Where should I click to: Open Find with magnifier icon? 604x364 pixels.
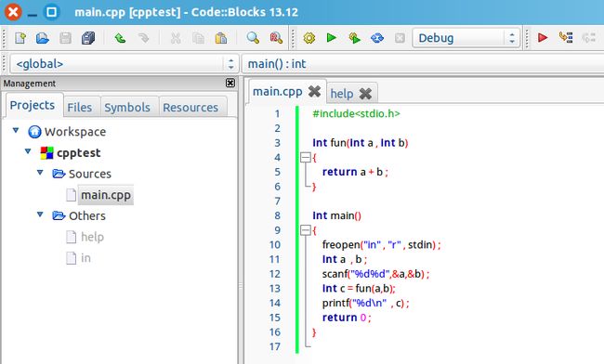(x=253, y=38)
